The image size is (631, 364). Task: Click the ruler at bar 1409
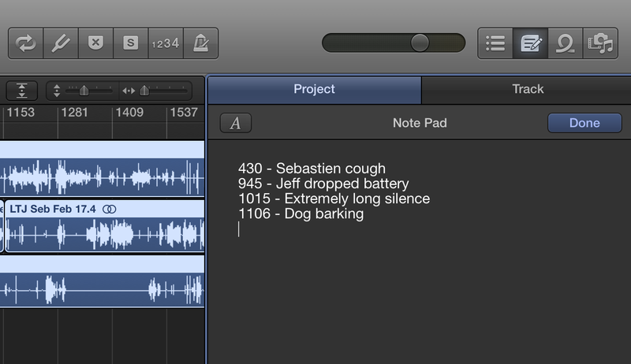[129, 113]
